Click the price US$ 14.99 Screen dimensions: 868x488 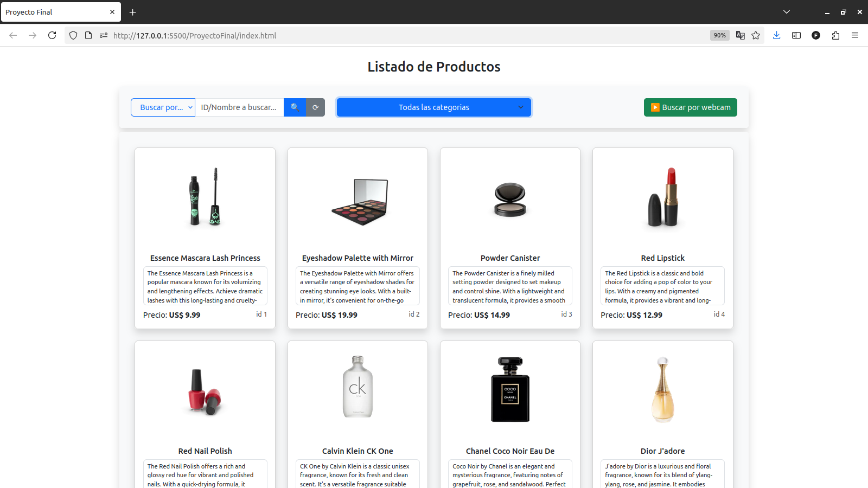point(492,315)
